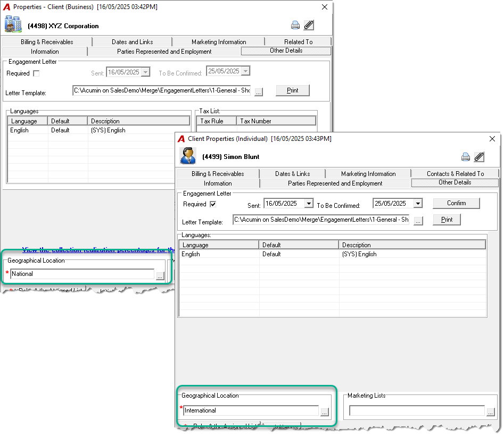Click the Acumin logo in Properties - Client (Business) title bar
The width and height of the screenshot is (504, 437).
tap(7, 7)
